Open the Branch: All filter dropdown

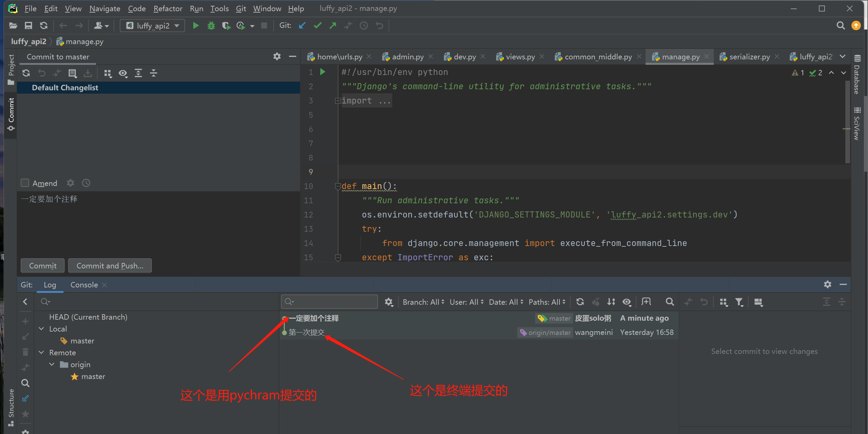(423, 302)
